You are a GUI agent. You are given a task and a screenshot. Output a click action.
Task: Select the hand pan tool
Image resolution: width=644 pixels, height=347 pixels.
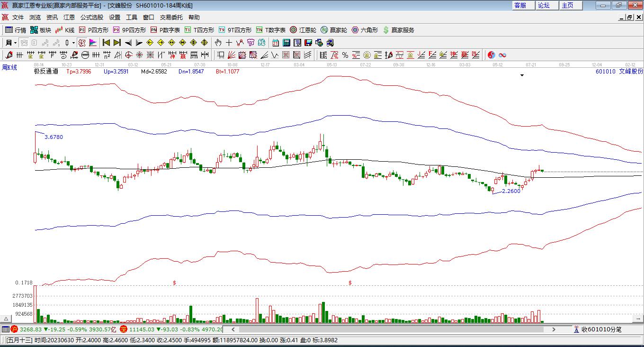(218, 43)
